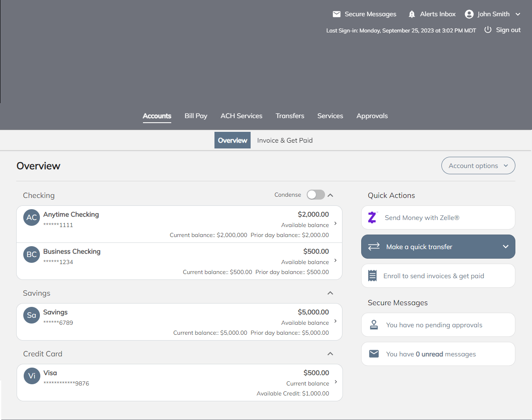Viewport: 532px width, 420px height.
Task: Open the Bill Pay menu
Action: [196, 116]
